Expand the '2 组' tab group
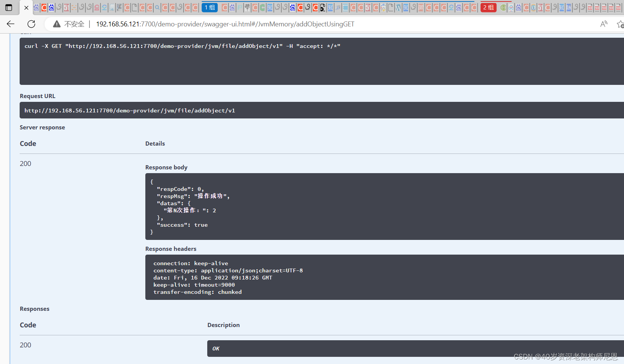Image resolution: width=624 pixels, height=364 pixels. coord(488,8)
